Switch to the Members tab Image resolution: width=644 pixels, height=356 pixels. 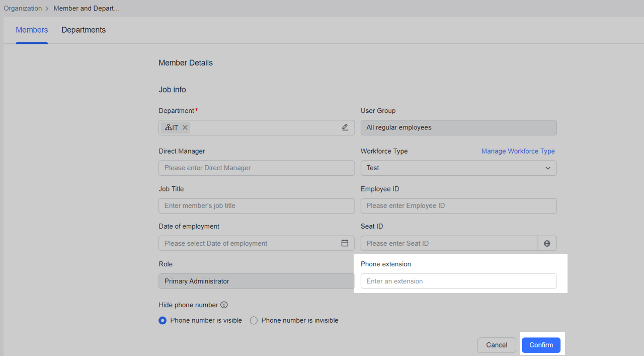click(32, 30)
